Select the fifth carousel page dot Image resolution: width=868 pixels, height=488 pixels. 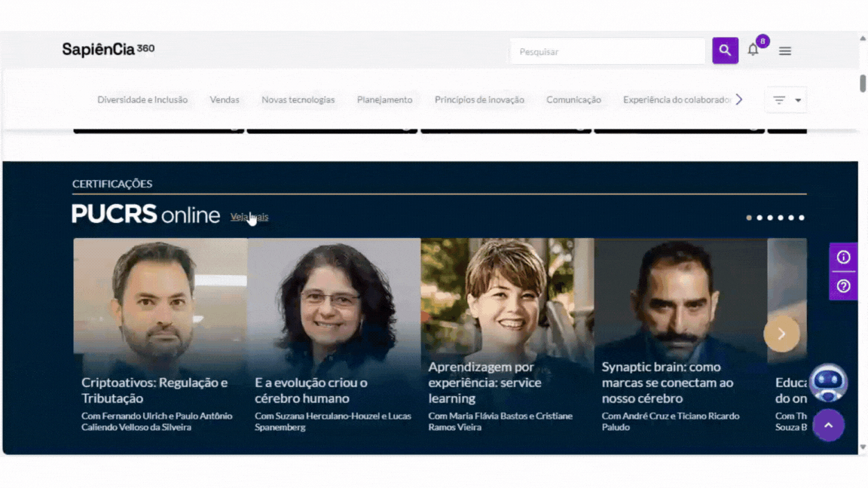point(791,218)
